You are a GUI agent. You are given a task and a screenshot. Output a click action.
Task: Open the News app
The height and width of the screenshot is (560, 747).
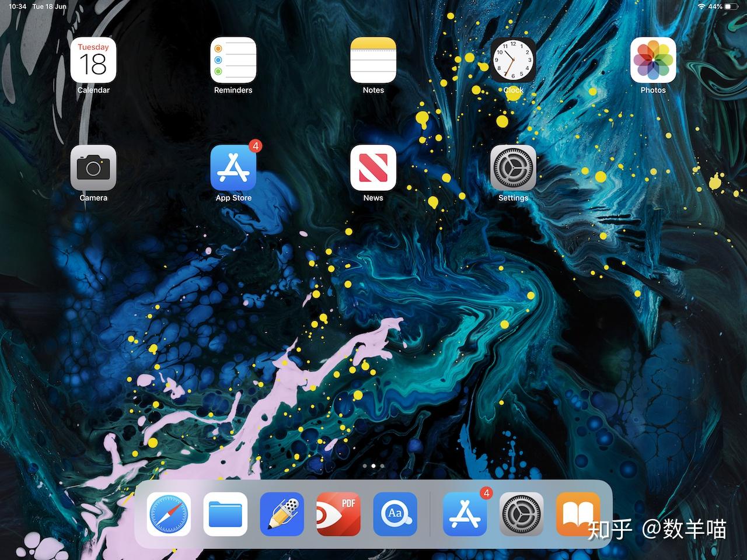click(373, 168)
